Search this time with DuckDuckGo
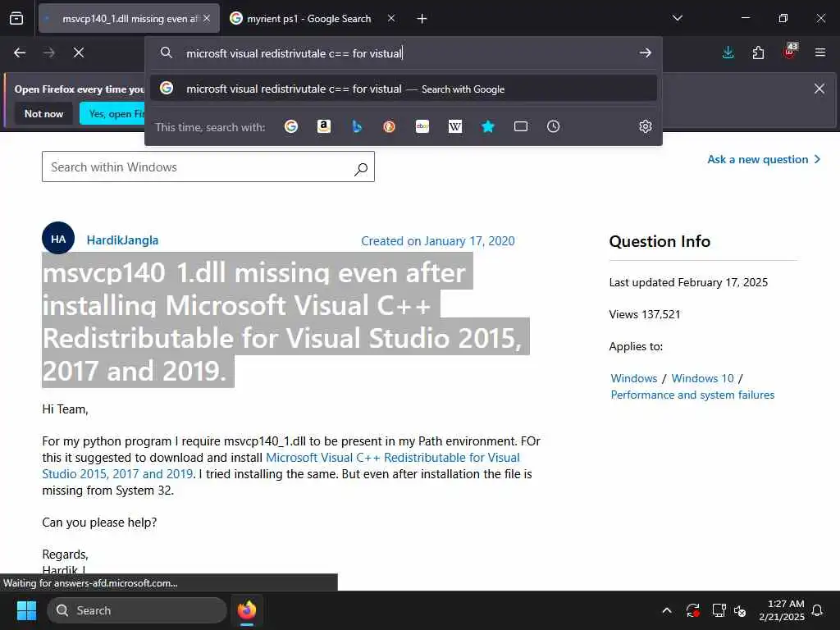The height and width of the screenshot is (630, 840). pyautogui.click(x=390, y=126)
